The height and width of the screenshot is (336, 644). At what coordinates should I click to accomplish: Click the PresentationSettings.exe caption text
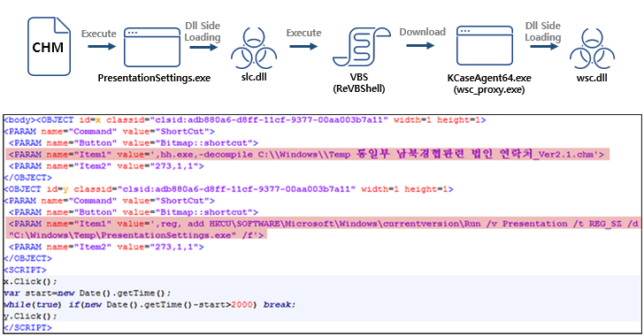(154, 78)
